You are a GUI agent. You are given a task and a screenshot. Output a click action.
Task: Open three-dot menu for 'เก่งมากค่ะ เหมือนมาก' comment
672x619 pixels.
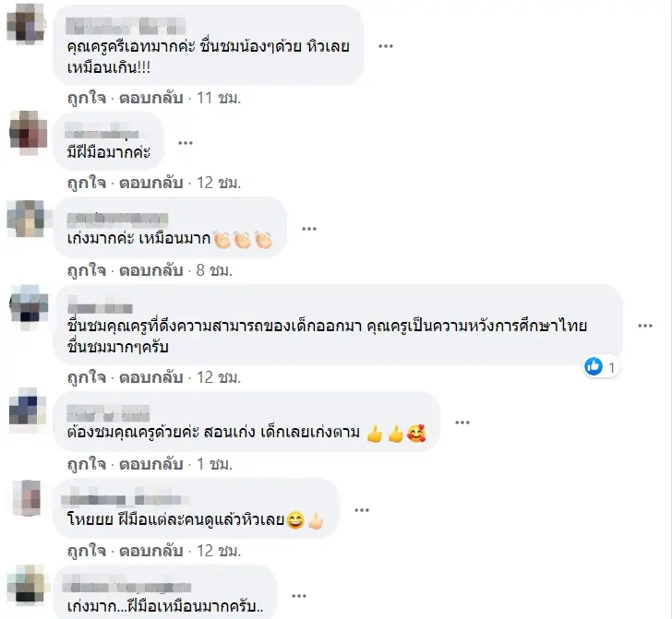point(309,229)
